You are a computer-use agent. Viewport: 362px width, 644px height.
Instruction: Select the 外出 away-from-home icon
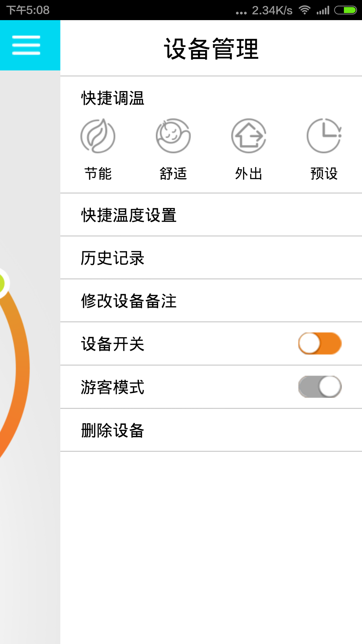point(249,136)
